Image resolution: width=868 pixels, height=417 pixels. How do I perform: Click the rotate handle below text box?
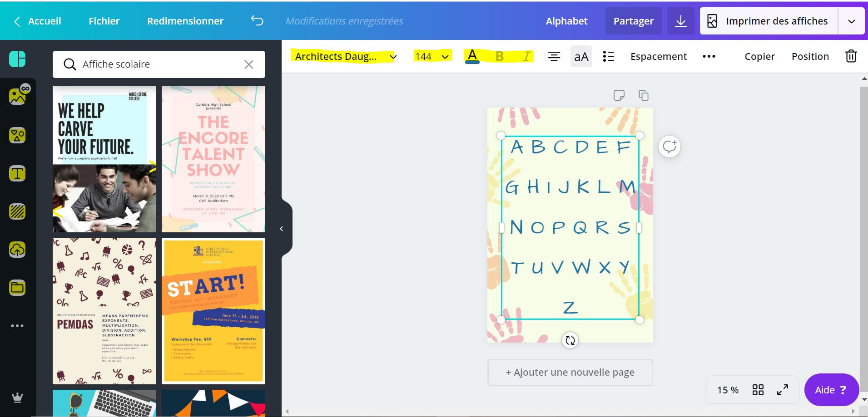(570, 340)
